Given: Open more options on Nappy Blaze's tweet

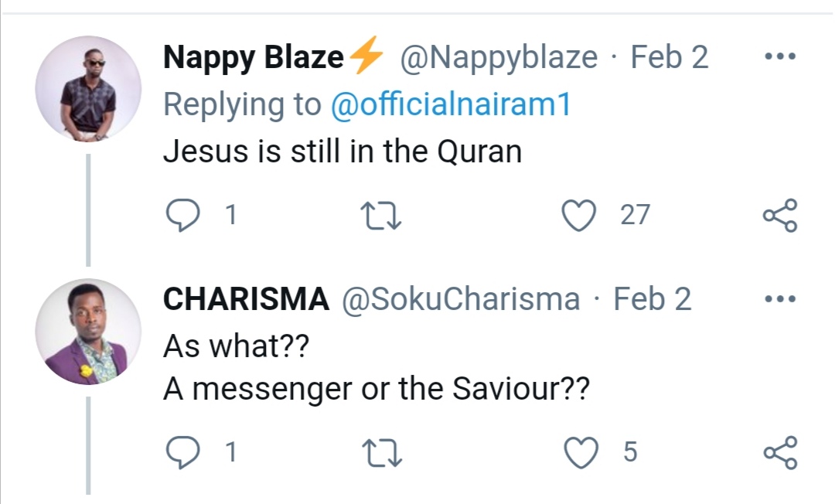Looking at the screenshot, I should [x=779, y=57].
